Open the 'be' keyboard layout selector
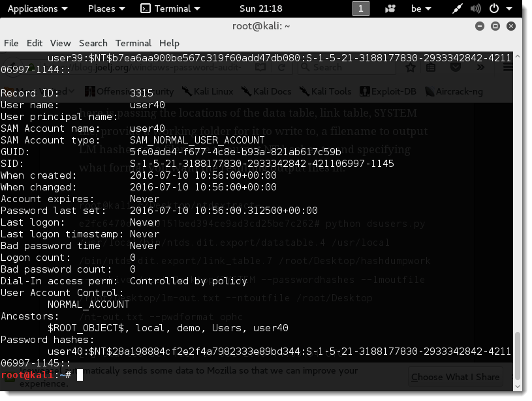Viewport: 532px width, 401px height. (421, 8)
